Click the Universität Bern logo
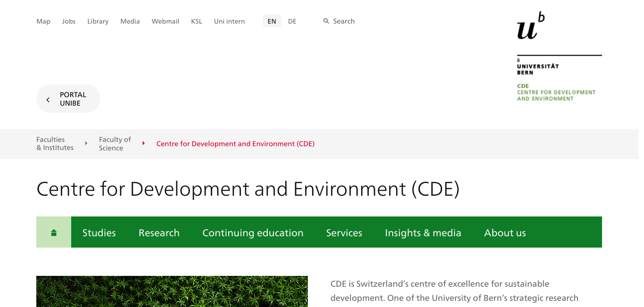The height and width of the screenshot is (307, 644). [559, 43]
